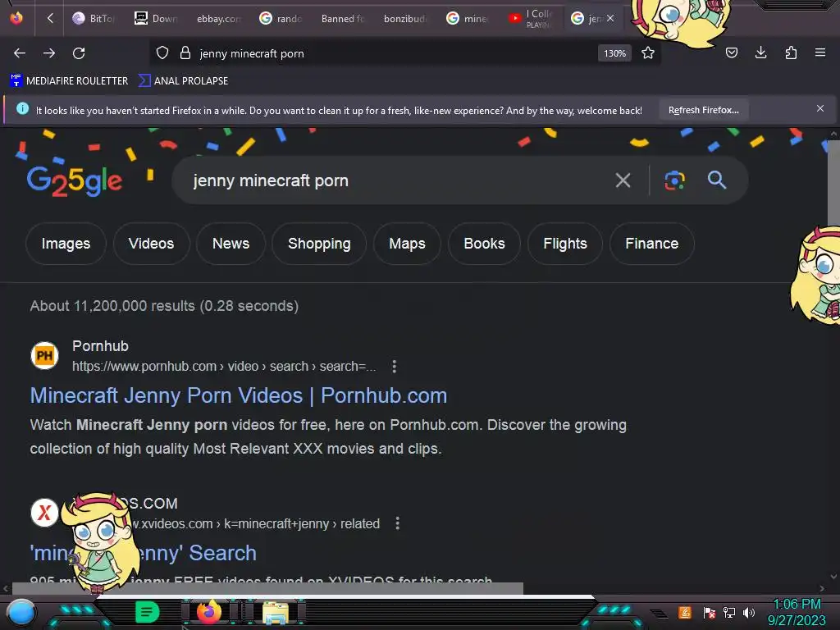Switch to the bonzibud tab
This screenshot has height=630, width=840.
pos(405,18)
